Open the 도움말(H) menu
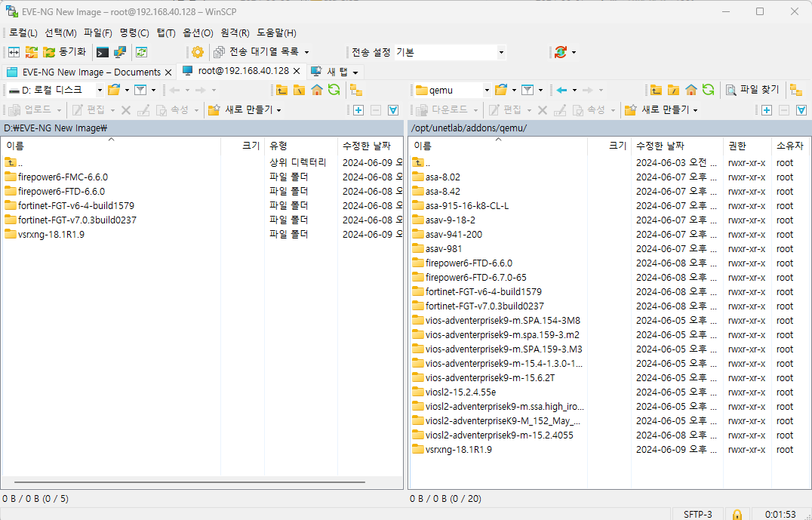Screen dimensions: 812x520 tap(276, 32)
